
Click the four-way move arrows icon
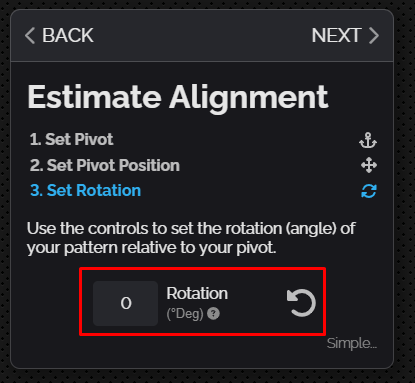[x=369, y=165]
